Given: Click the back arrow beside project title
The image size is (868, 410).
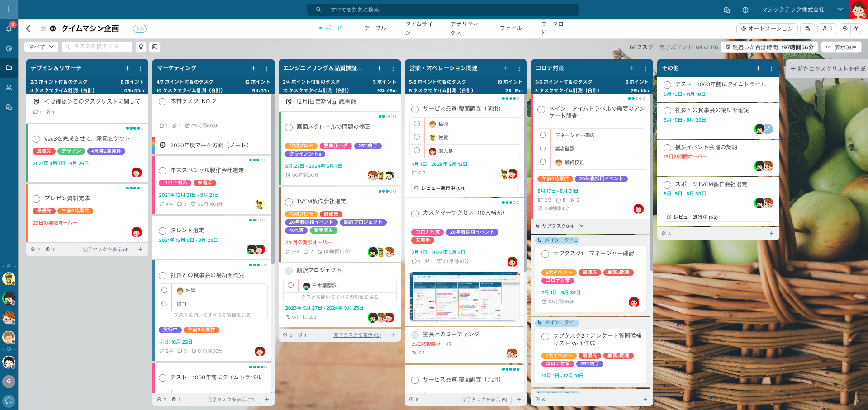Looking at the screenshot, I should (28, 28).
